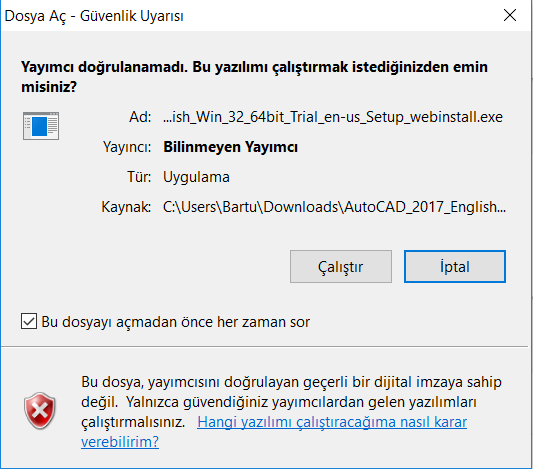Select the Setup_webinstall.exe file name text
Viewport: 533px width, 469px height.
click(x=333, y=117)
